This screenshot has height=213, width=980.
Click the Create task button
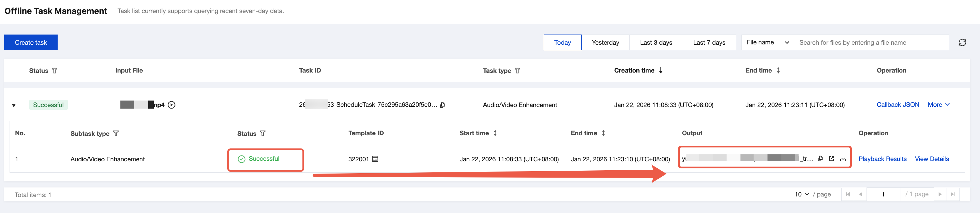pyautogui.click(x=31, y=42)
